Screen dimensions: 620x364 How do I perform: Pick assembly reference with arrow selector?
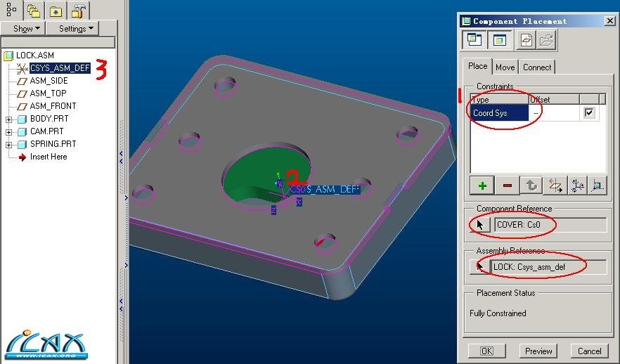479,267
